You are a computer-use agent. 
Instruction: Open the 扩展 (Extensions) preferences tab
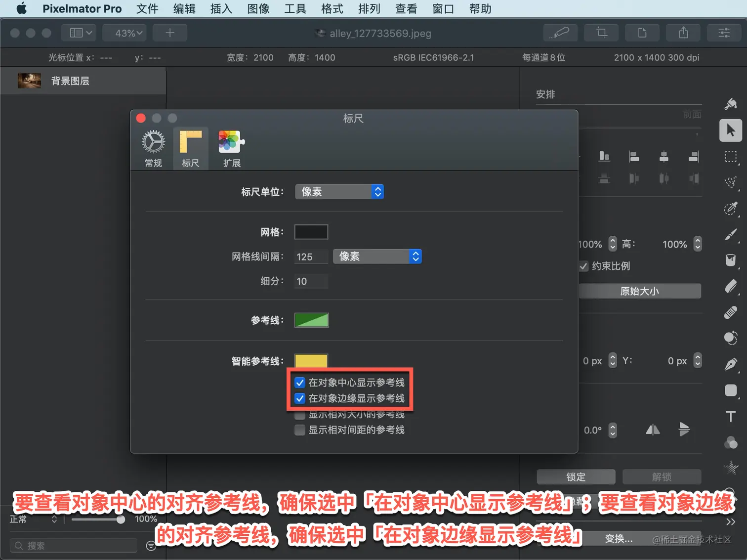[232, 148]
